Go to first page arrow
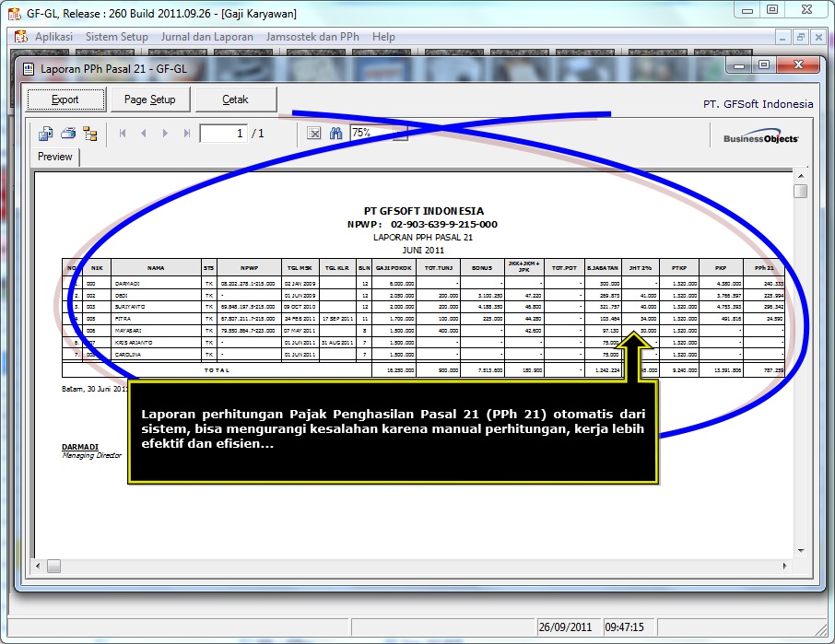The image size is (835, 644). point(123,133)
